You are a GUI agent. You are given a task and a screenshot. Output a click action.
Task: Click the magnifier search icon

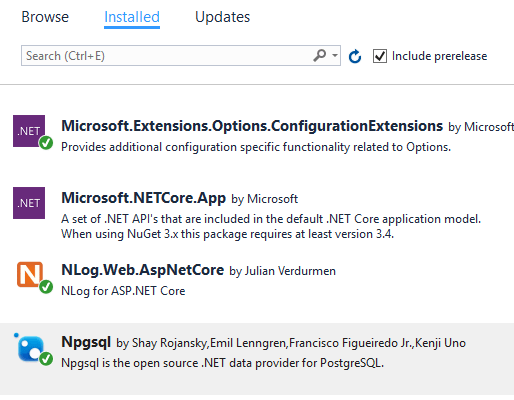pyautogui.click(x=319, y=56)
